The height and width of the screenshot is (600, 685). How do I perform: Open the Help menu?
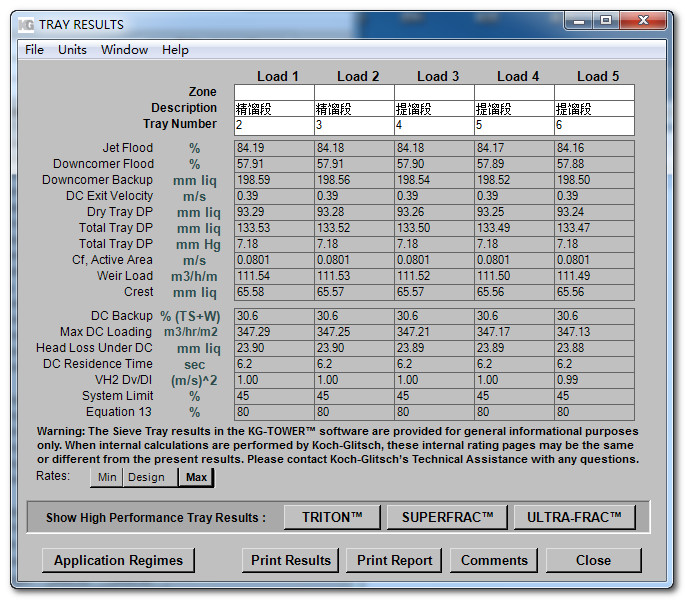tap(175, 50)
